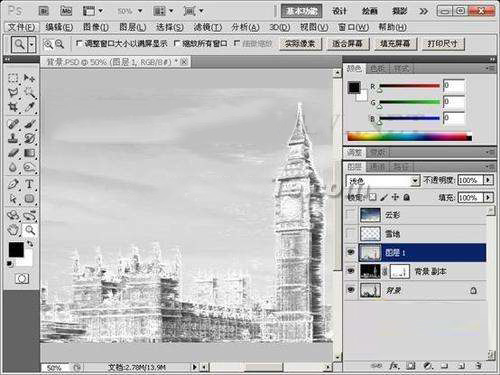Open the Zoom tool preset picker arrow
Image resolution: width=500 pixels, height=375 pixels.
(32, 44)
